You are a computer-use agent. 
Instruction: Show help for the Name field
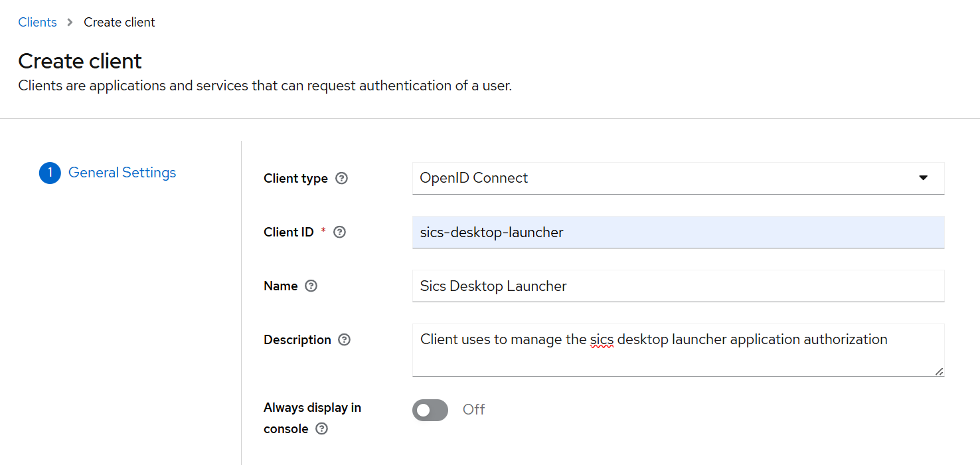[x=311, y=286]
